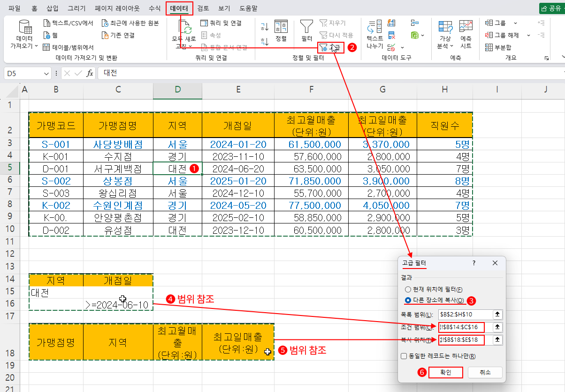Click the 그룹 button
The height and width of the screenshot is (392, 565).
pyautogui.click(x=496, y=23)
